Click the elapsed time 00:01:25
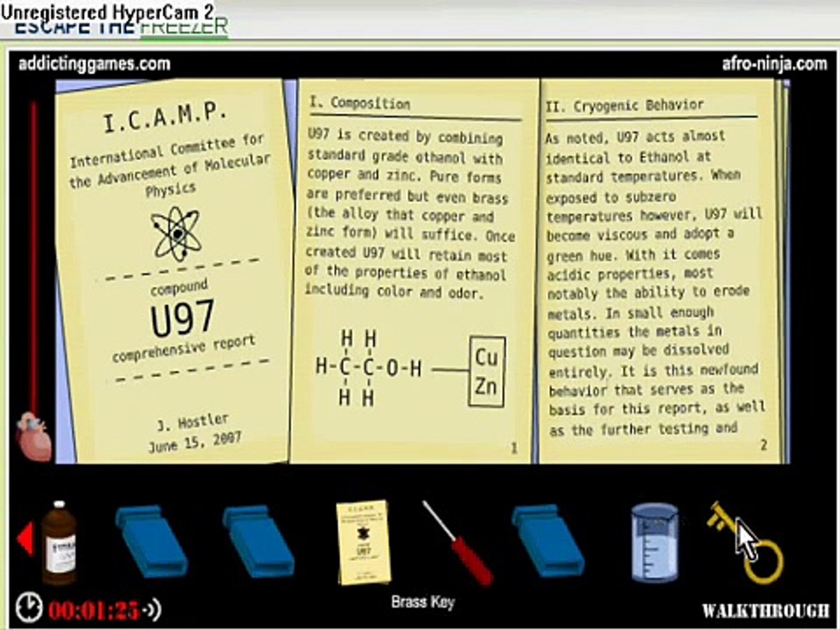The height and width of the screenshot is (630, 840). 94,610
